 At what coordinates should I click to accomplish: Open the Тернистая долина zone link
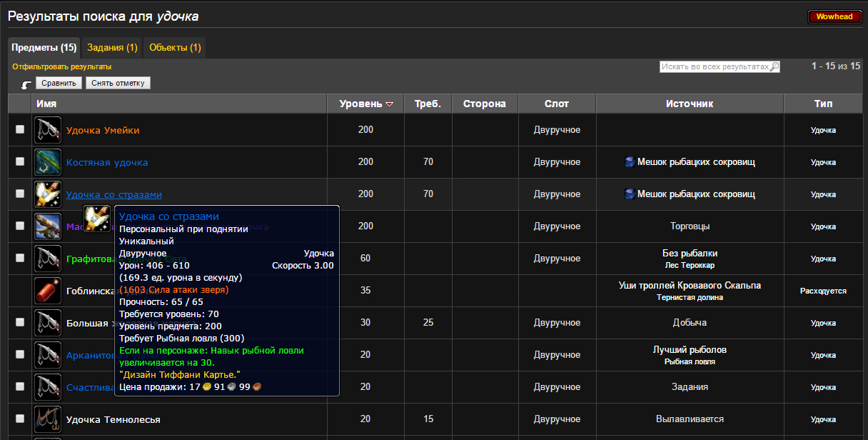pos(690,297)
